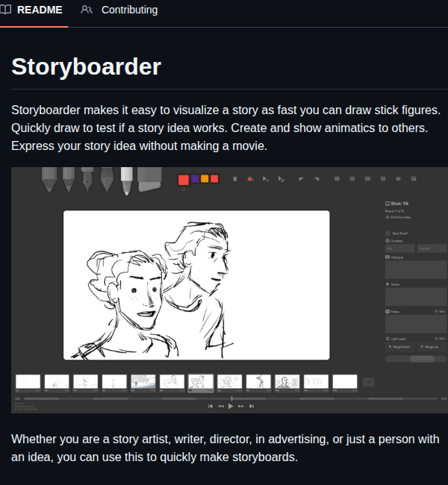Add a new board with the plus button
Viewport: 448px width, 485px height.
(368, 382)
